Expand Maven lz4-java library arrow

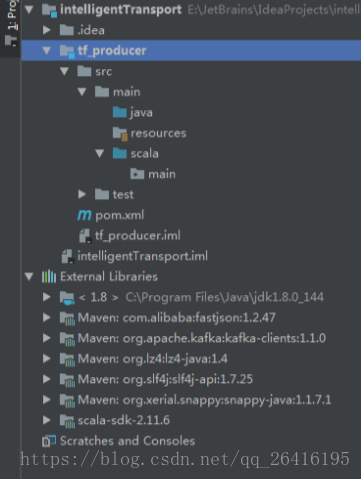click(x=47, y=359)
